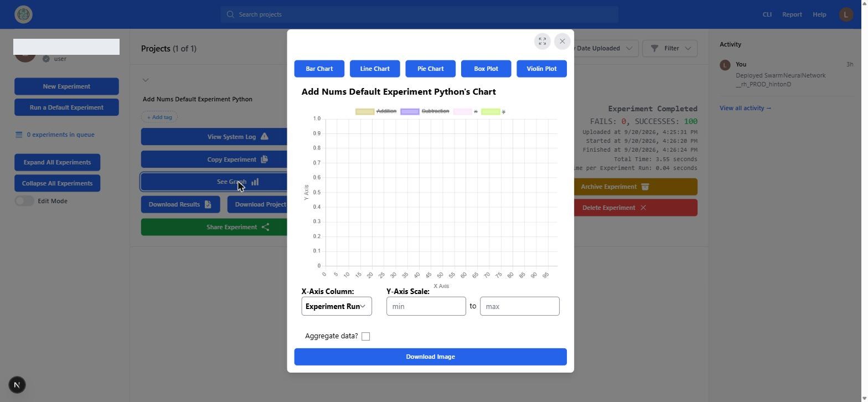The height and width of the screenshot is (402, 868).
Task: Open the Report header link
Action: click(792, 14)
